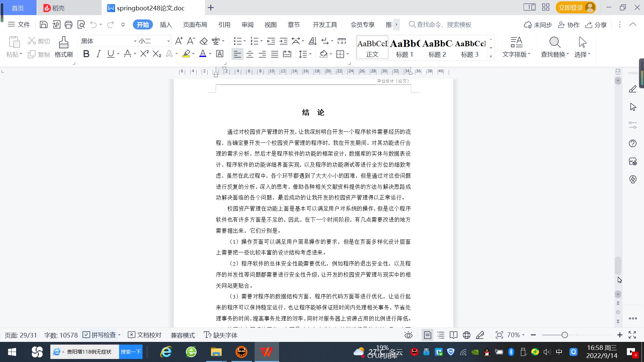Screen dimensions: 644x362
Task: Toggle character border on text
Action: 220,54
